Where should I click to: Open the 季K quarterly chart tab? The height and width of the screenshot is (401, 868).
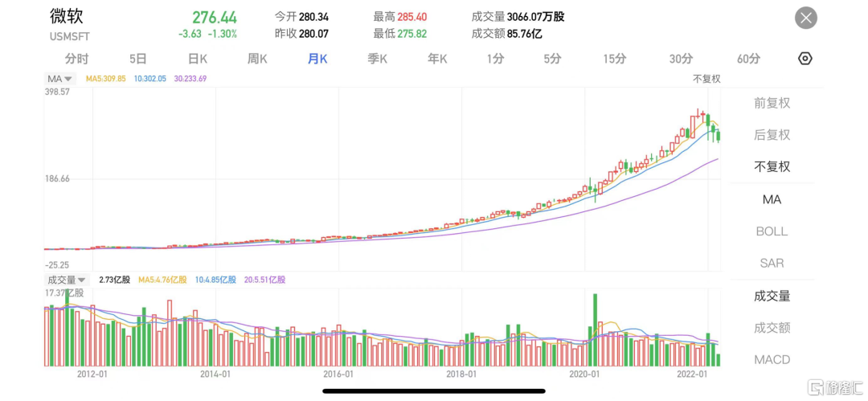click(377, 59)
